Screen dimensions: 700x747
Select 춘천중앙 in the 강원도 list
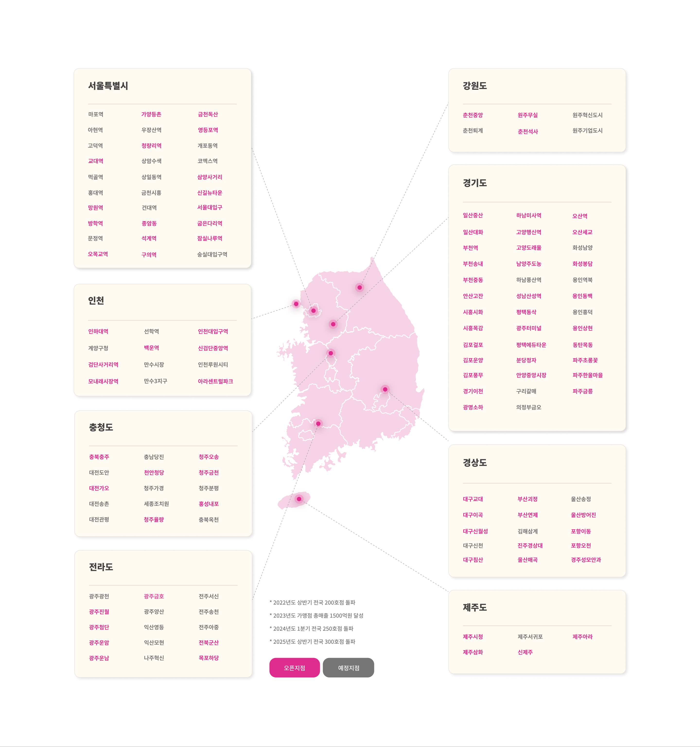(472, 115)
